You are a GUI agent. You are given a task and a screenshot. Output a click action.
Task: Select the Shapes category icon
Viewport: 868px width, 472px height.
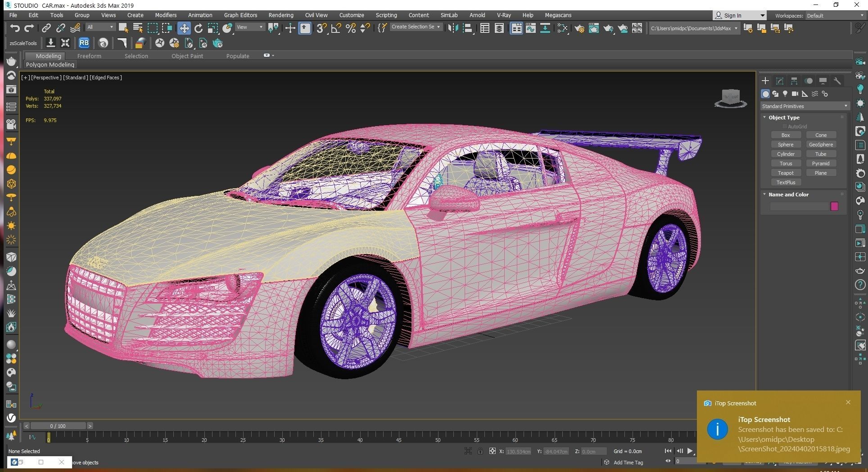click(775, 94)
